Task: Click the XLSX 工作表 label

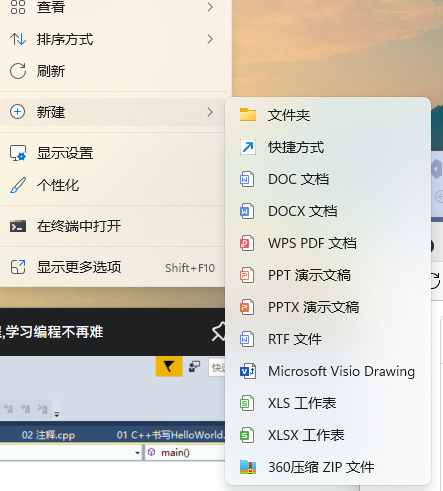Action: (x=306, y=435)
